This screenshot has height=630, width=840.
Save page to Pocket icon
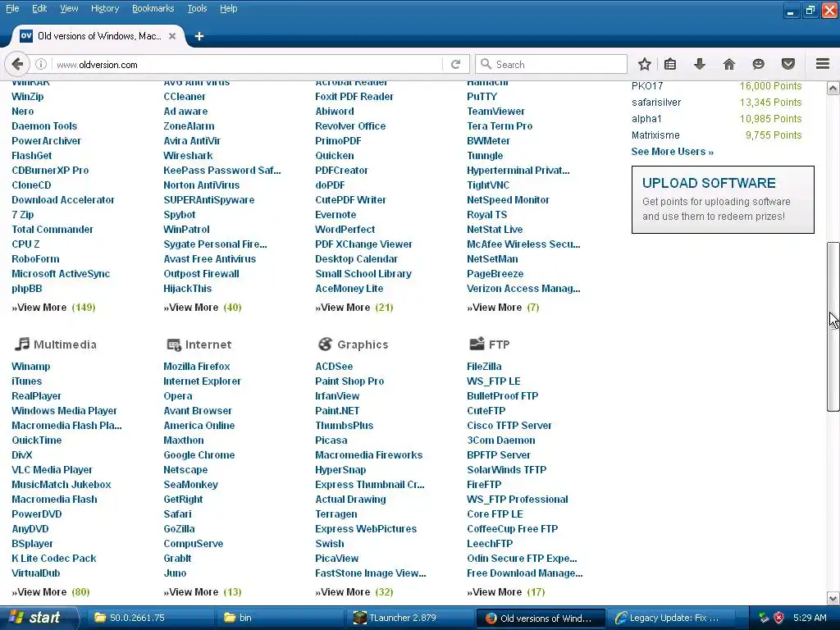coord(787,64)
